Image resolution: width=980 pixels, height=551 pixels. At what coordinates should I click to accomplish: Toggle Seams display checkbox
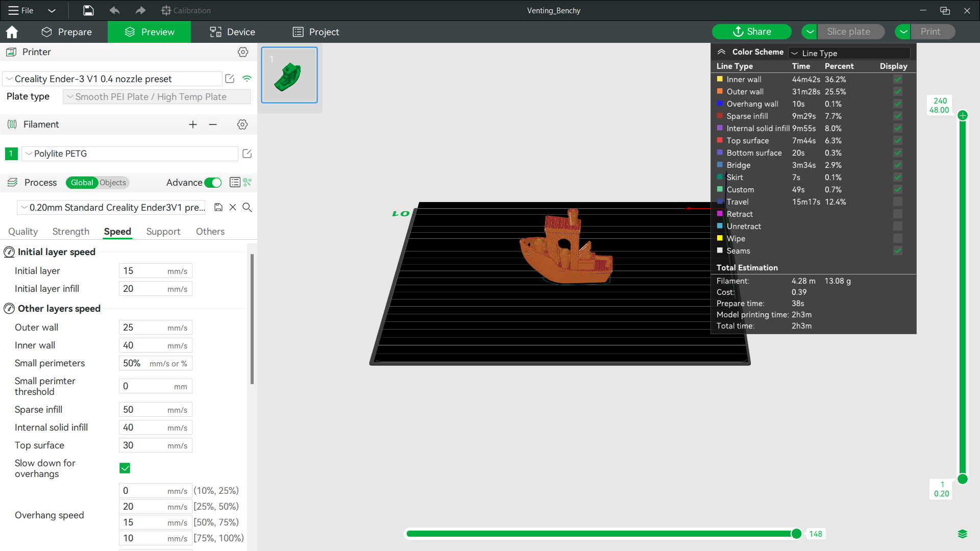[x=898, y=251]
